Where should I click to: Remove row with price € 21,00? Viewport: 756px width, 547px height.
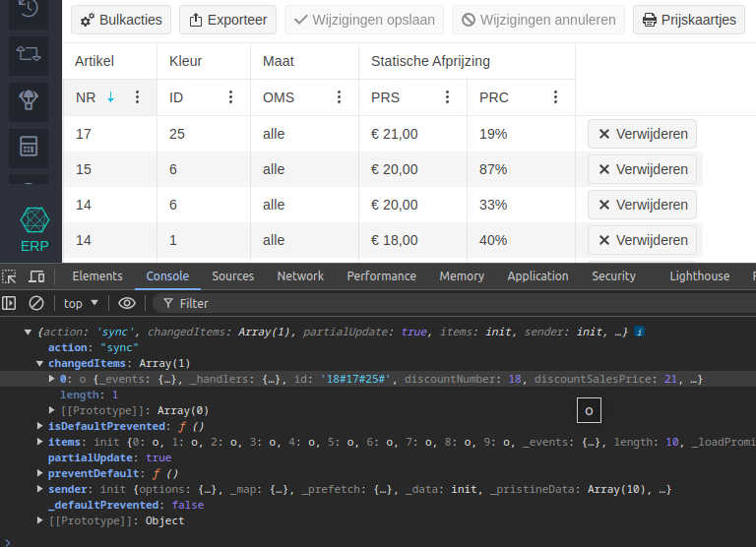coord(642,134)
